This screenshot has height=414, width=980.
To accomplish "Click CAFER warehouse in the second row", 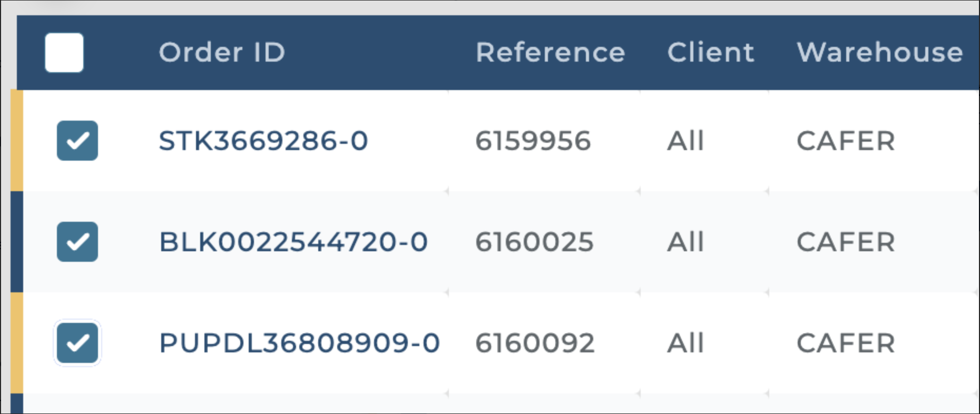I will click(844, 242).
